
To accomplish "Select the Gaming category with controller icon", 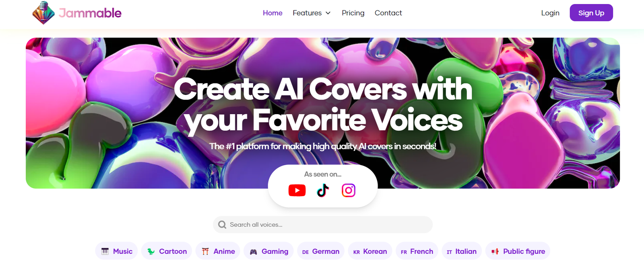I will (269, 251).
